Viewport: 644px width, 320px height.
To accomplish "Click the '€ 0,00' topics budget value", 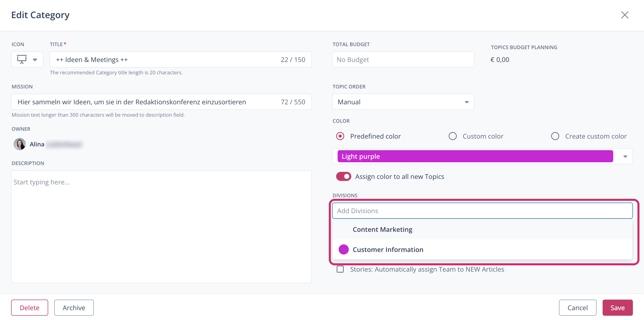I will coord(500,60).
